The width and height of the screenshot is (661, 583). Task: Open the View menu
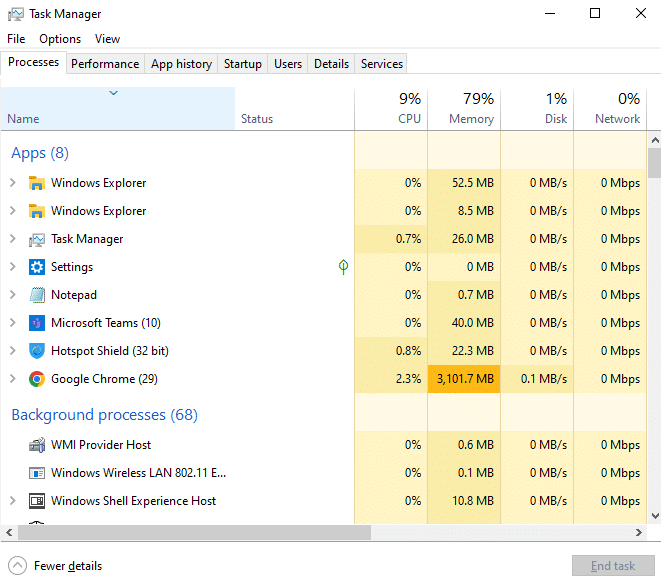coord(107,39)
